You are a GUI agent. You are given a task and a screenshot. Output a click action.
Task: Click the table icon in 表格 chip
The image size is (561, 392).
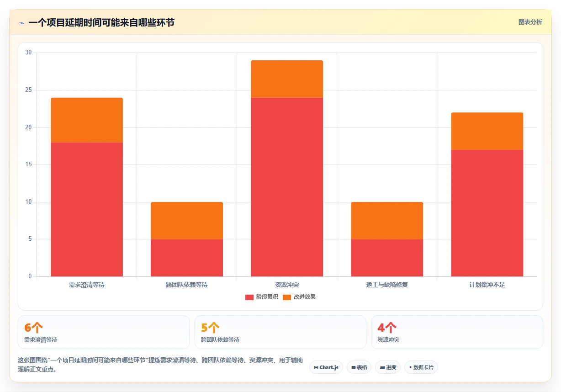pyautogui.click(x=354, y=367)
